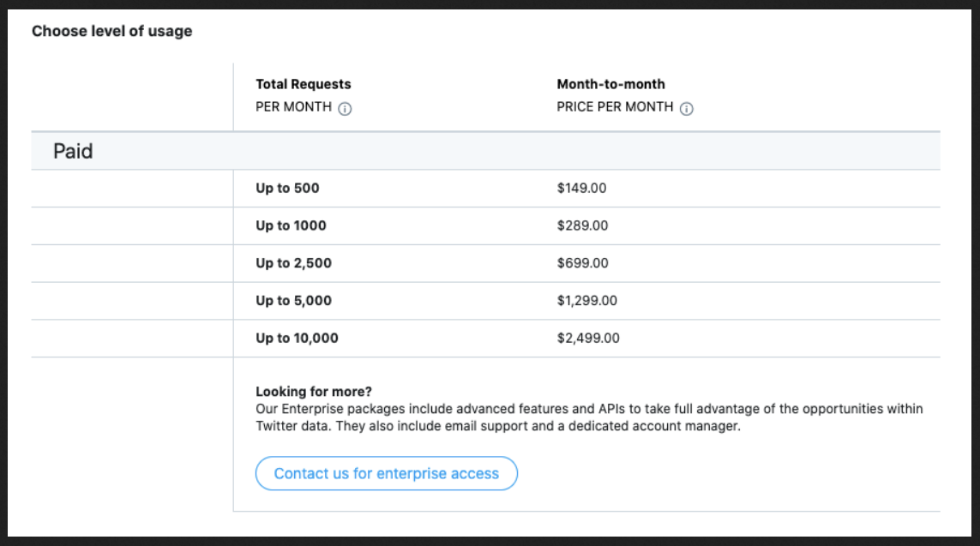This screenshot has width=980, height=546.
Task: Click the Enterprise packages description text
Action: coord(589,417)
